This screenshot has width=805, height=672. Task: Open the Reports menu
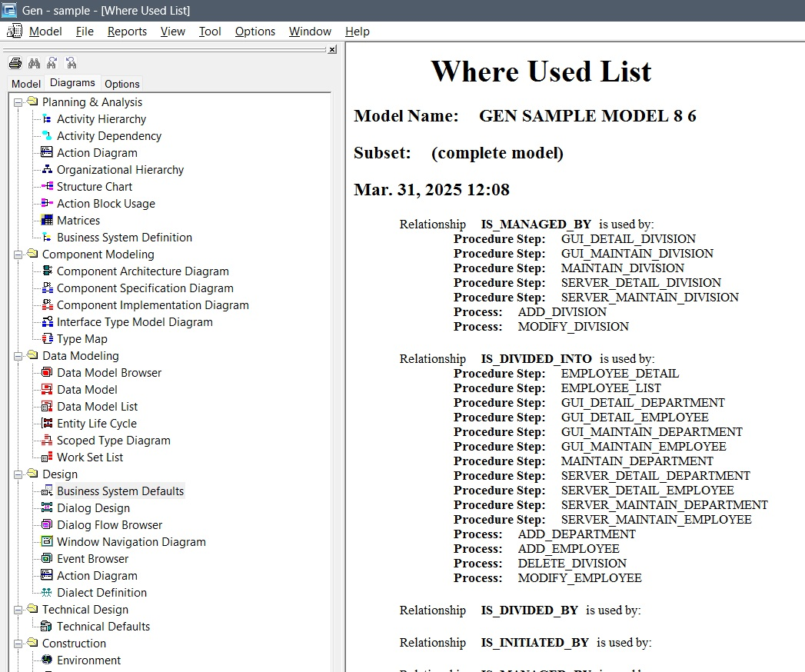[x=127, y=32]
